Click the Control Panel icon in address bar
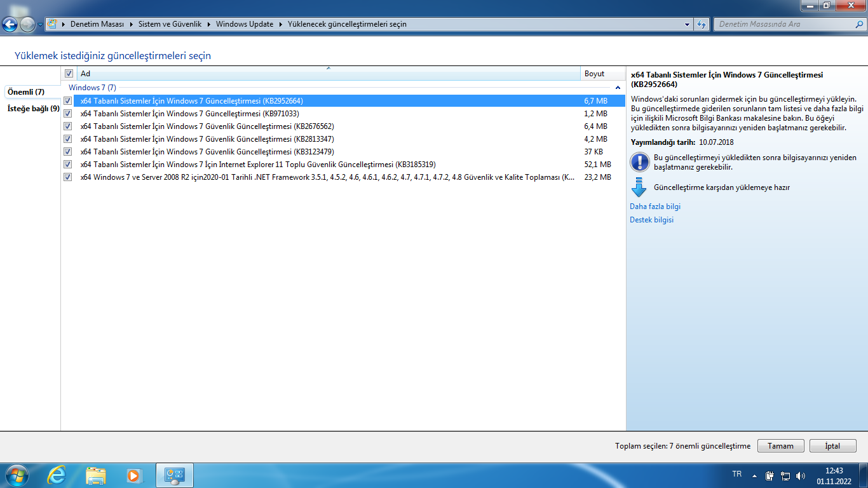The image size is (868, 488). coord(52,24)
